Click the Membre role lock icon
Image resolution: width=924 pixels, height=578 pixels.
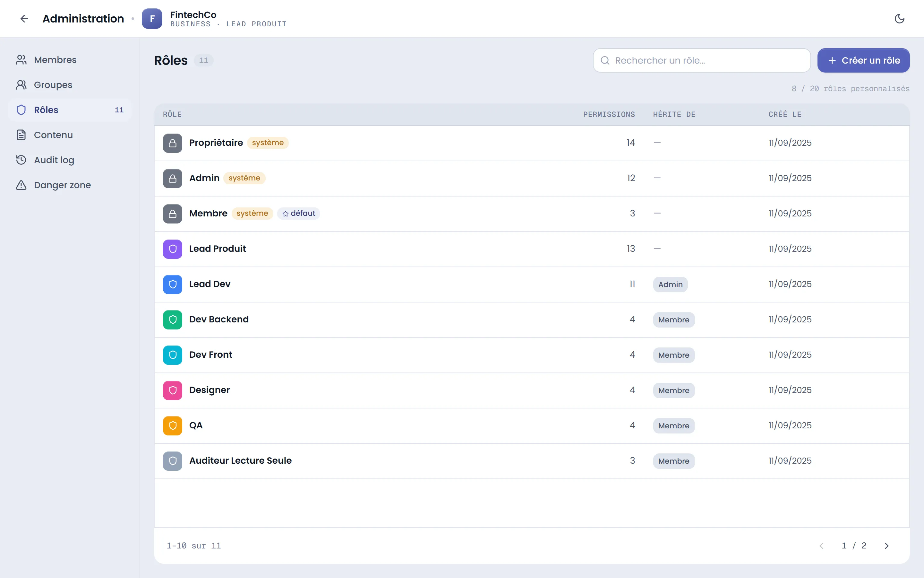tap(173, 213)
